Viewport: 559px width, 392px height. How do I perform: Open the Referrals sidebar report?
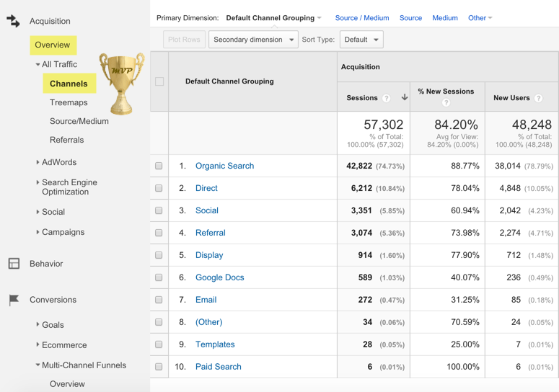(x=66, y=140)
